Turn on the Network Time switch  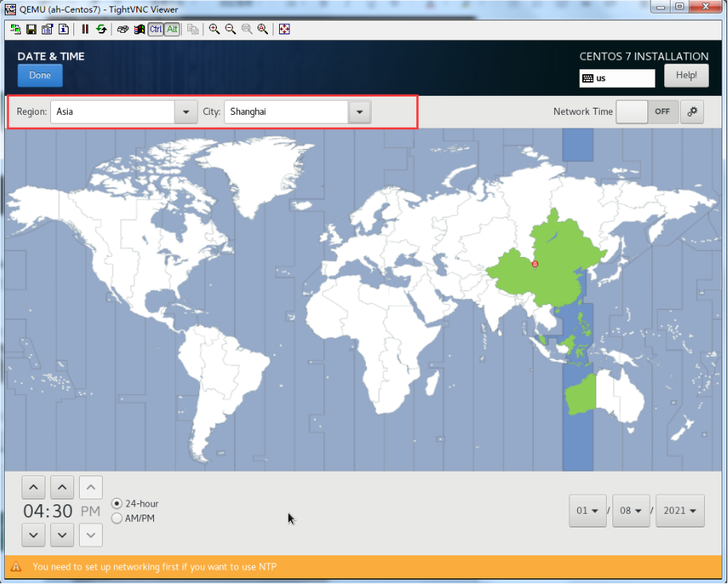[647, 112]
